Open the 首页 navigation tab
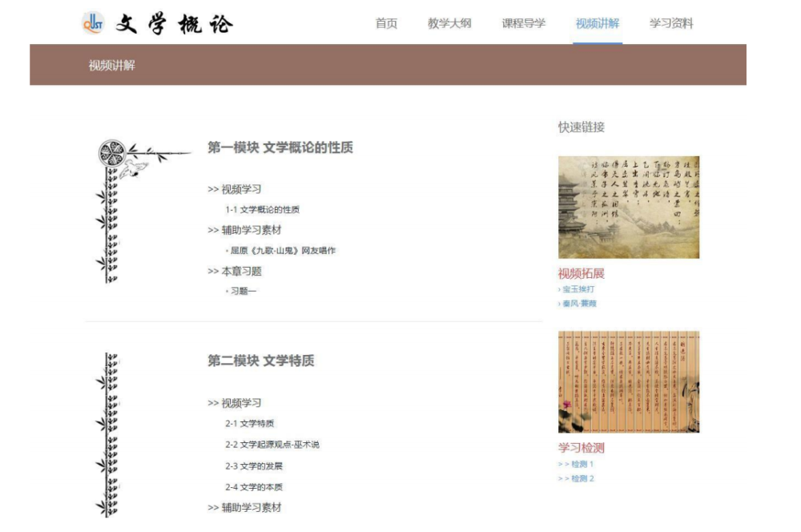This screenshot has width=801, height=532. [x=386, y=23]
